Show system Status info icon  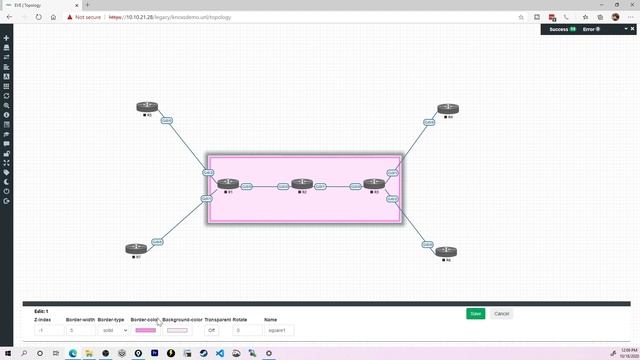pos(6,115)
